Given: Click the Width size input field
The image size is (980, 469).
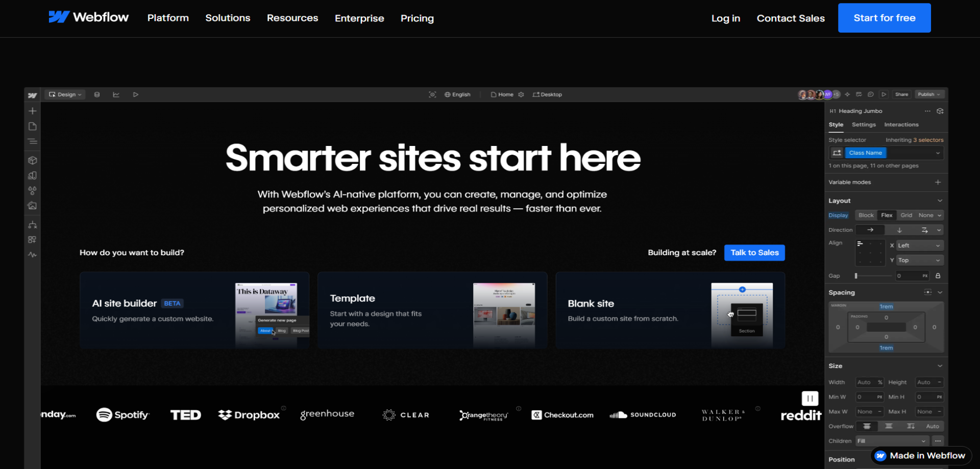Looking at the screenshot, I should coord(870,382).
